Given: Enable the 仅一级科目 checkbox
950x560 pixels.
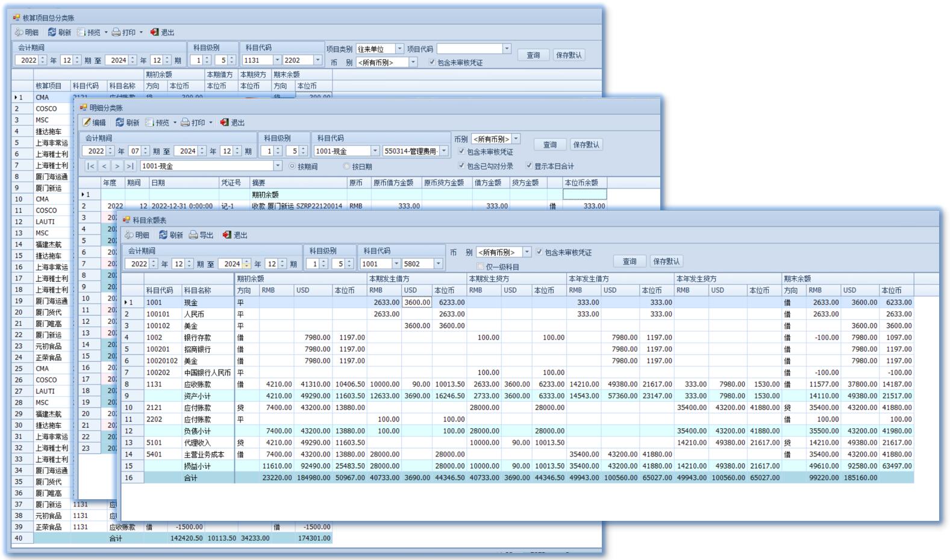Looking at the screenshot, I should [480, 267].
